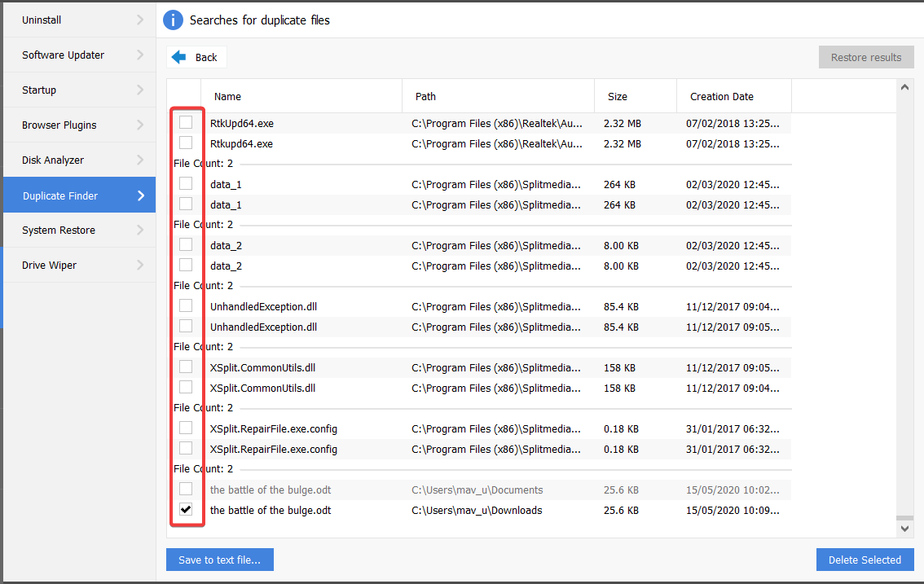Sort by the Size column header
The width and height of the screenshot is (924, 584).
tap(636, 96)
